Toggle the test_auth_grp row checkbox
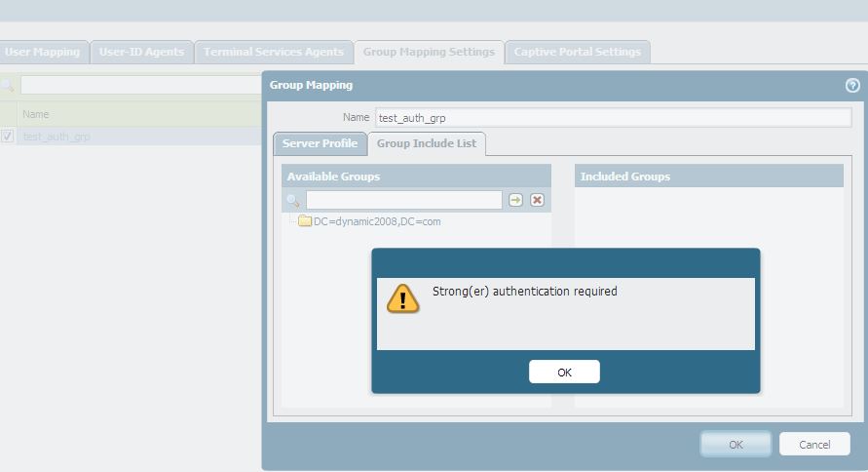868x472 pixels. (7, 136)
